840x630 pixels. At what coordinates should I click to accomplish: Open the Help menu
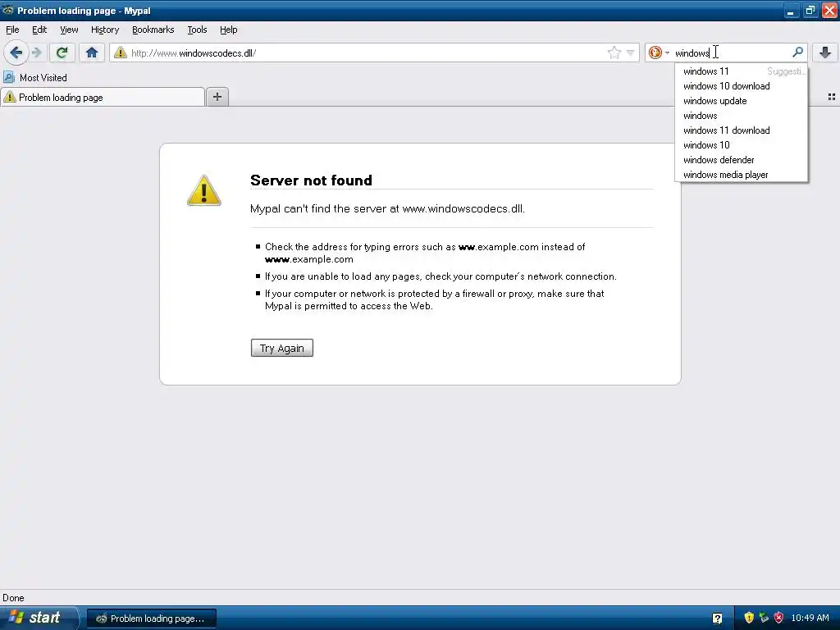[x=229, y=30]
